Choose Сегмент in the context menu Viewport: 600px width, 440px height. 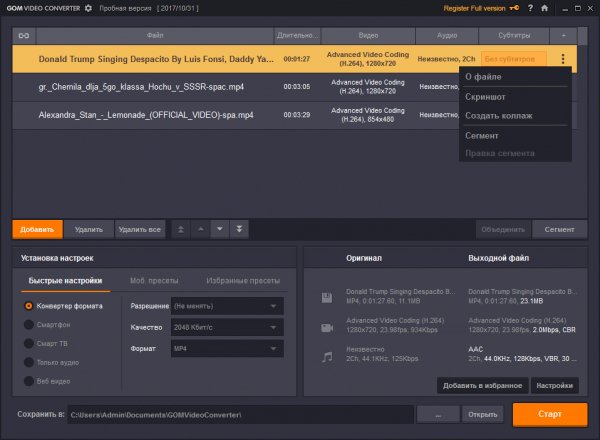point(515,136)
